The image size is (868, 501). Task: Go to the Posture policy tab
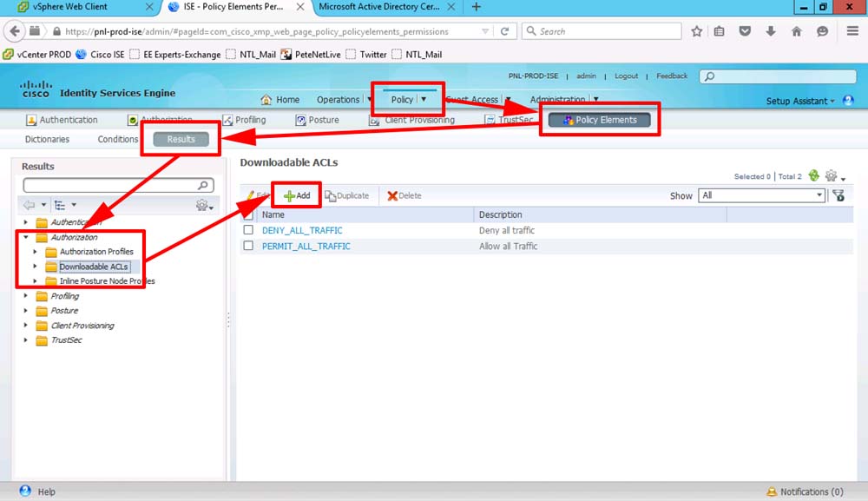coord(317,120)
